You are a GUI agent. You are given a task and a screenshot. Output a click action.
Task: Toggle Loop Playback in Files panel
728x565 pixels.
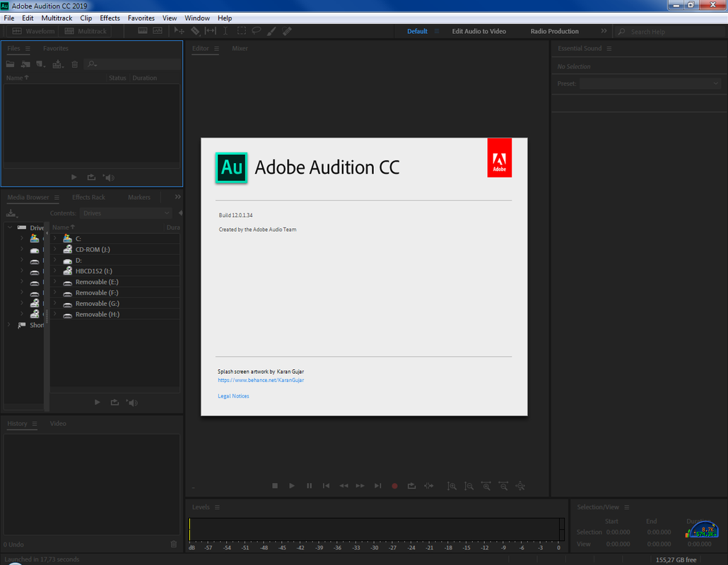(91, 177)
